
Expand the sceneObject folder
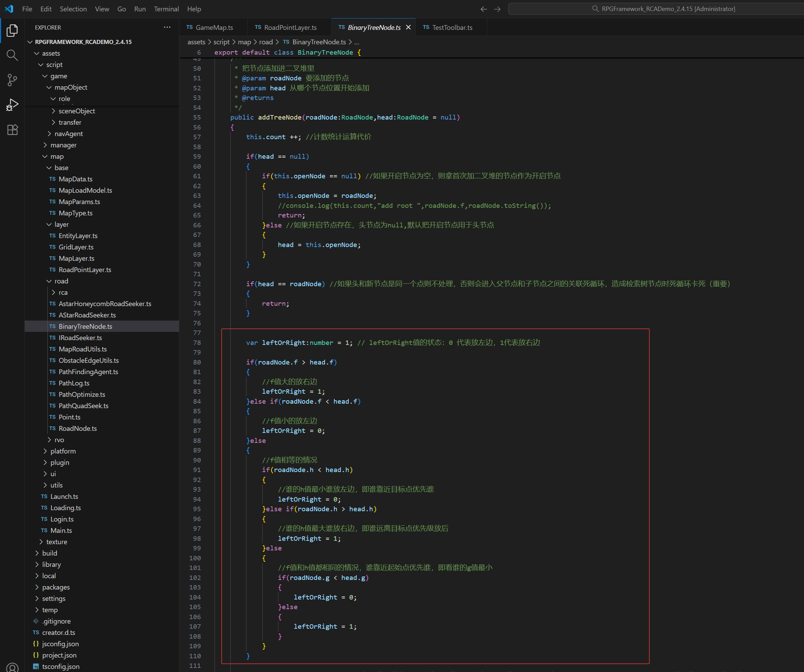click(77, 111)
